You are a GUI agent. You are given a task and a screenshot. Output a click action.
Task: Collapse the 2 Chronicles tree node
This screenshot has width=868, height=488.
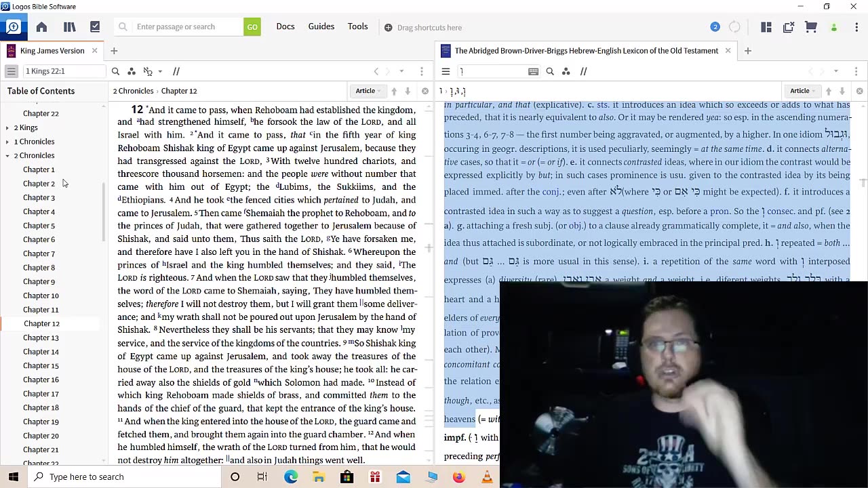click(7, 155)
